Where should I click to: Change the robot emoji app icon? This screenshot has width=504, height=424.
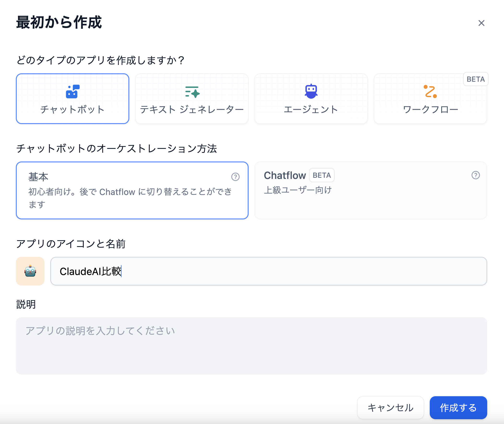(x=30, y=271)
